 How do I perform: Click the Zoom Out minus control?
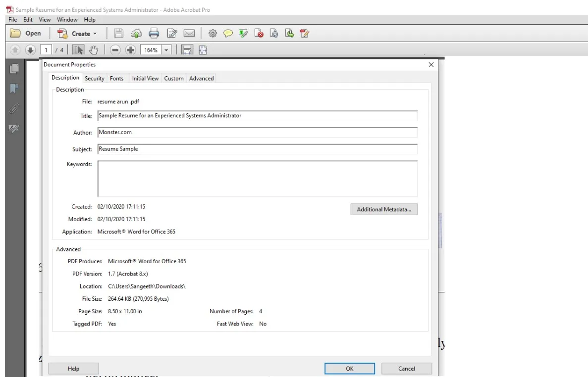pos(114,49)
